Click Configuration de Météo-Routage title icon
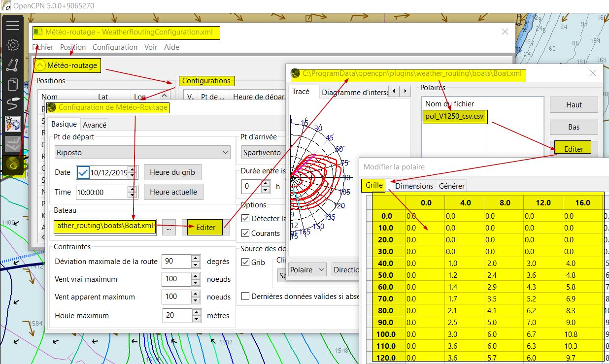The image size is (609, 364). point(52,108)
